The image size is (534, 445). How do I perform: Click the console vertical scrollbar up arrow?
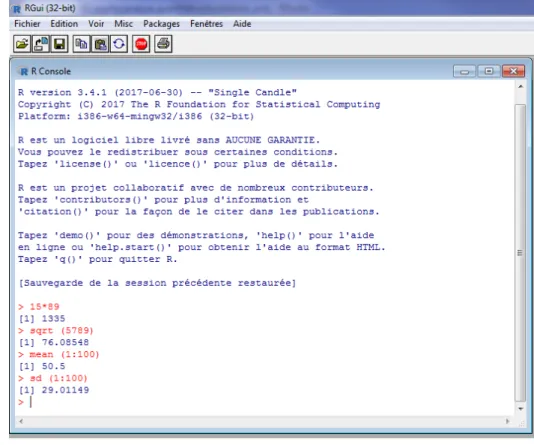pos(520,87)
